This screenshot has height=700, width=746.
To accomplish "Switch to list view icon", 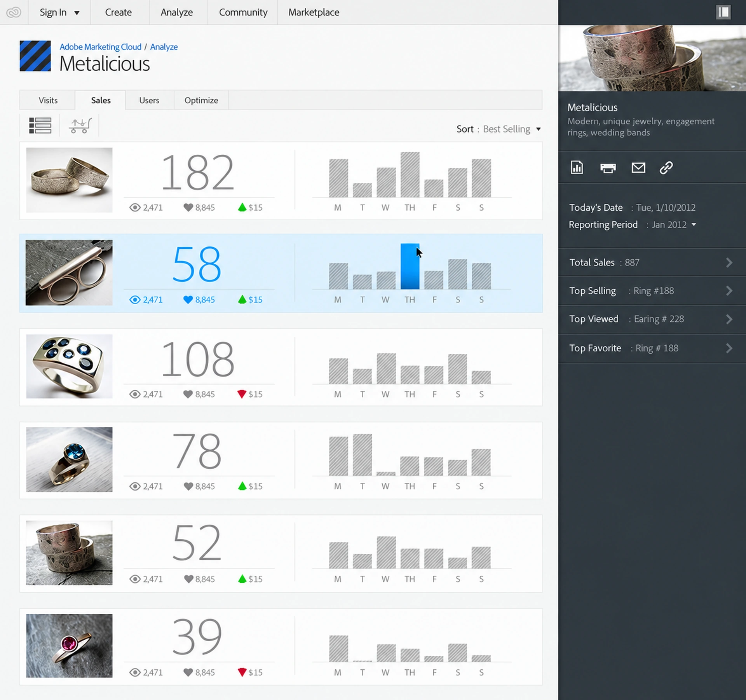I will (40, 126).
